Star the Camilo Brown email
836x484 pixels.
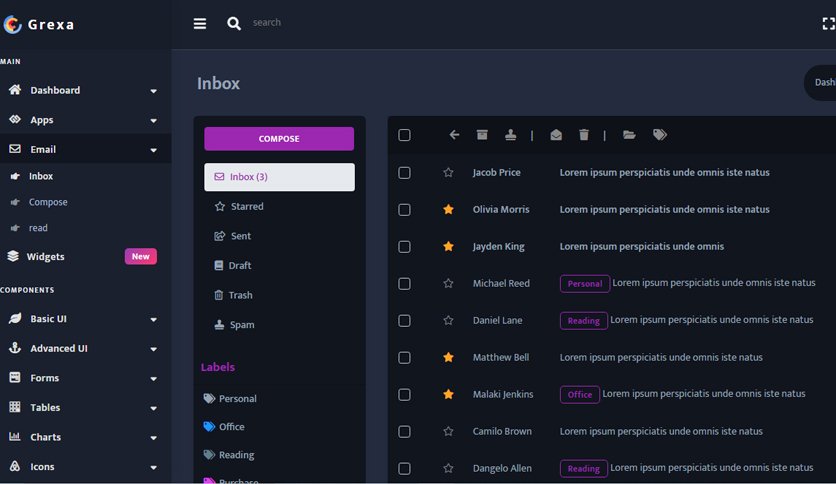pos(448,431)
